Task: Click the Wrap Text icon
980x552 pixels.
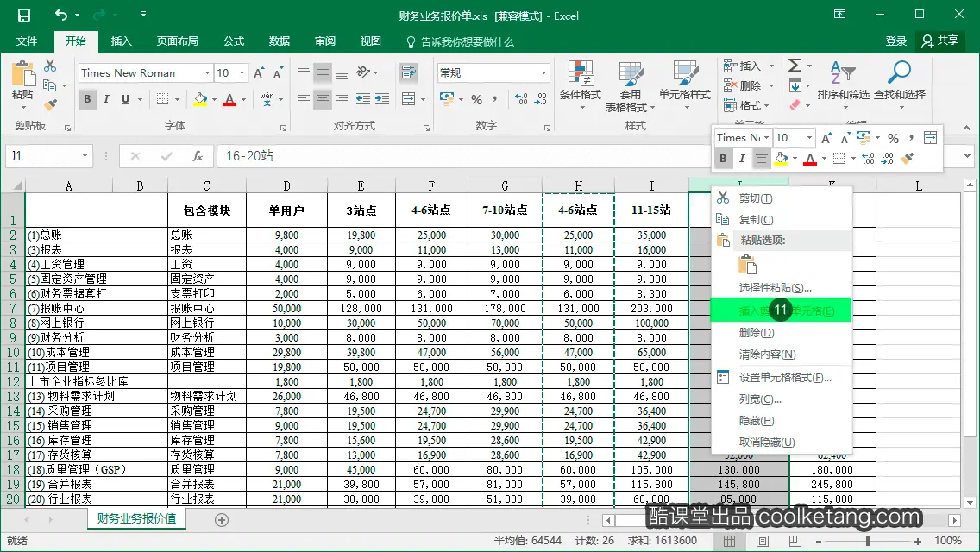Action: click(409, 72)
